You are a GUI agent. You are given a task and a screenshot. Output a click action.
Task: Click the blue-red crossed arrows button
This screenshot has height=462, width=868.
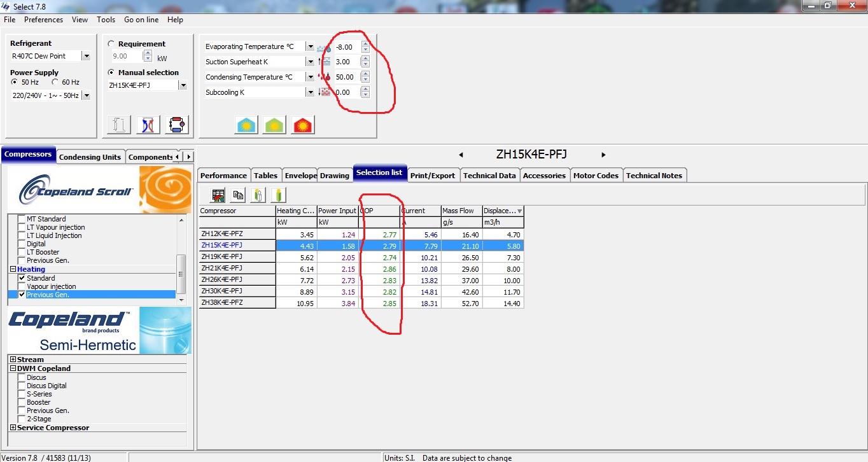(x=148, y=125)
